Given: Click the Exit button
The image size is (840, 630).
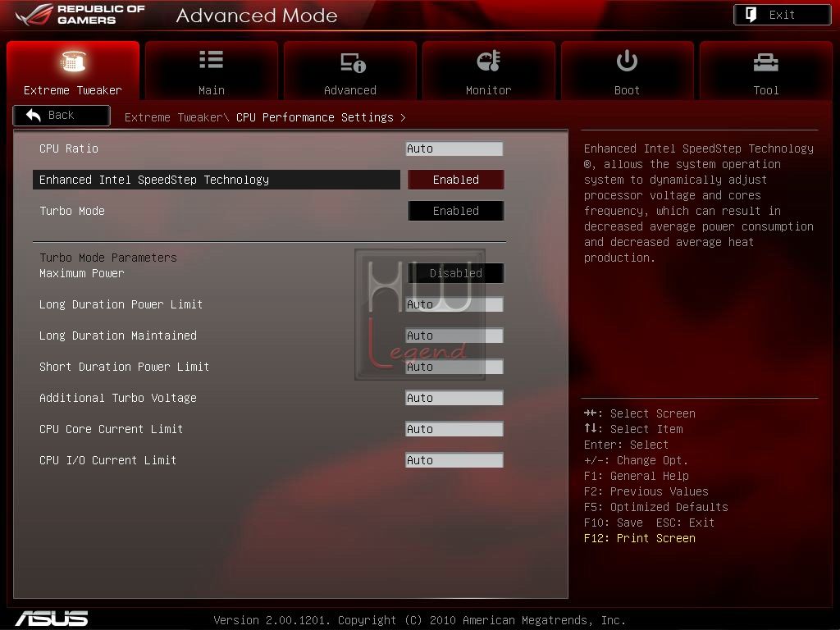Looking at the screenshot, I should [x=782, y=15].
